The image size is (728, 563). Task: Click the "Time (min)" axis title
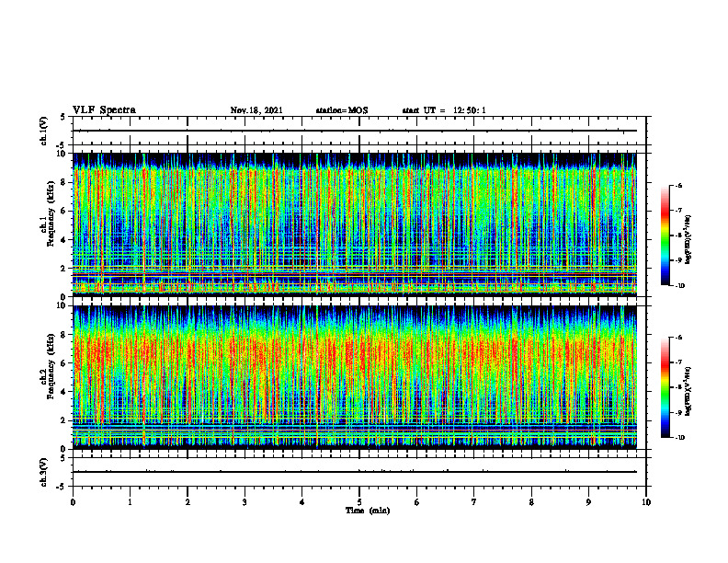tap(368, 511)
